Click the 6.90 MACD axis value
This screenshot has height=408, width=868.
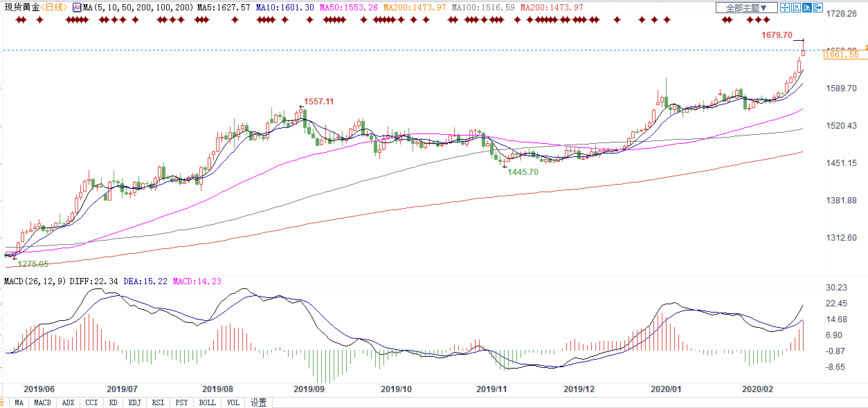835,335
